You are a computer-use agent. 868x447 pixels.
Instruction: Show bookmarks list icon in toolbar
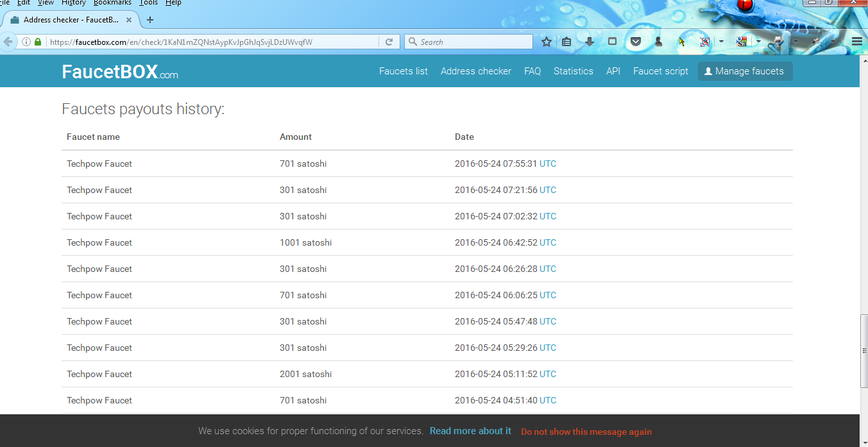566,42
